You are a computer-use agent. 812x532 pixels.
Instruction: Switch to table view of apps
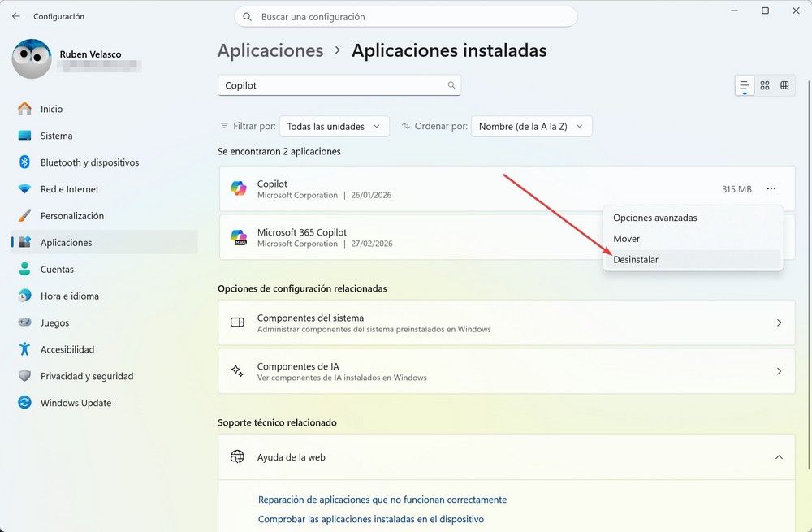tap(784, 84)
